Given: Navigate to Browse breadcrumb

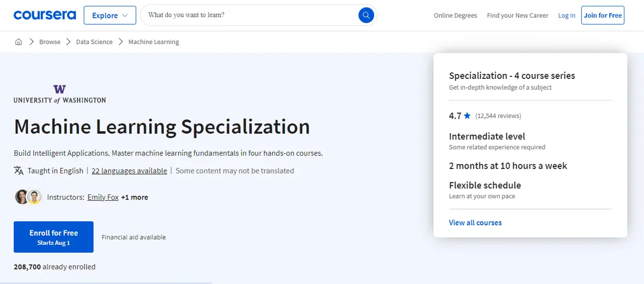Looking at the screenshot, I should click(50, 42).
